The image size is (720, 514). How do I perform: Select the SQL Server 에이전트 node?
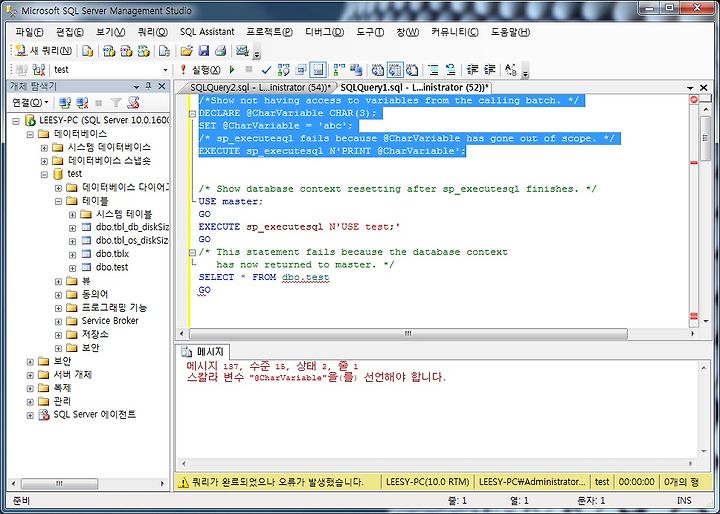coord(94,414)
